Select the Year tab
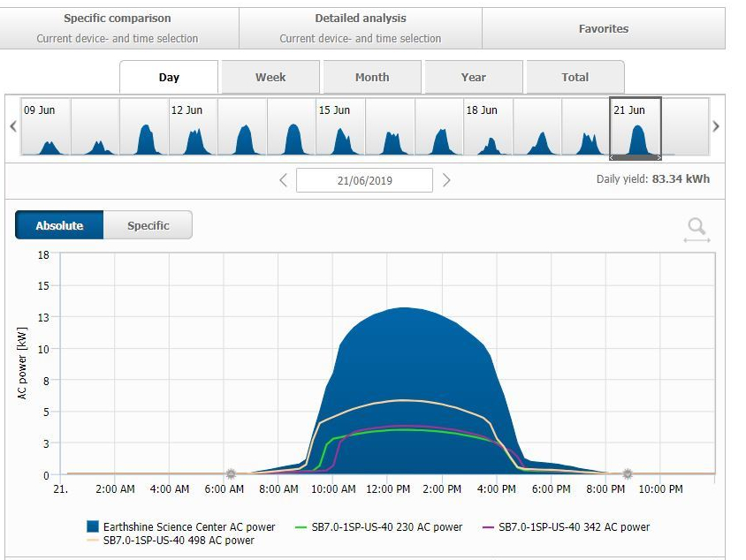The image size is (746, 560). (x=474, y=78)
